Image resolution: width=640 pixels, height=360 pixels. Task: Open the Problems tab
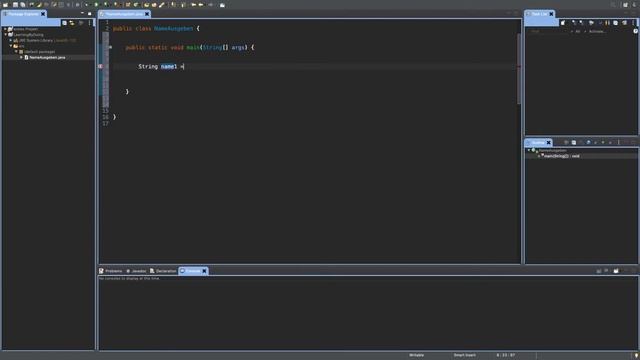click(x=111, y=271)
